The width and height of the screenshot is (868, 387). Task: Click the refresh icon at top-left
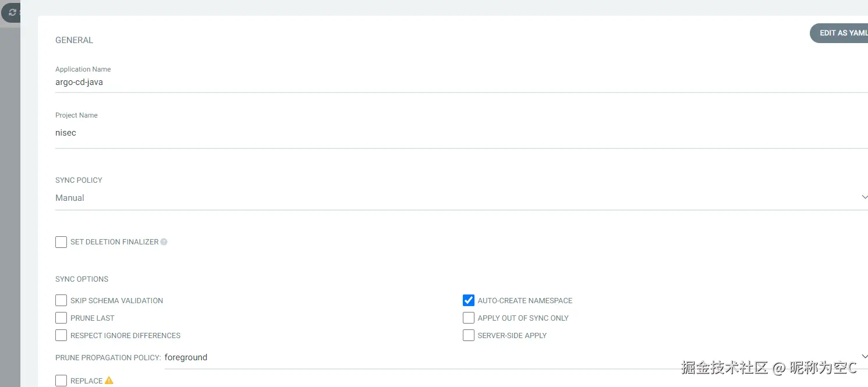(12, 12)
